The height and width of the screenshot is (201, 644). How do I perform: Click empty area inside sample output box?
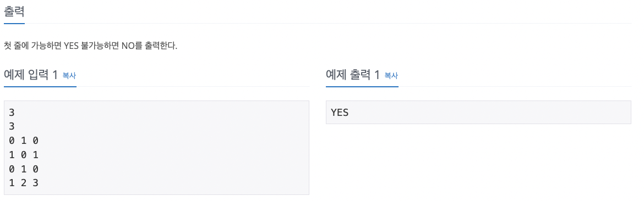pyautogui.click(x=493, y=112)
